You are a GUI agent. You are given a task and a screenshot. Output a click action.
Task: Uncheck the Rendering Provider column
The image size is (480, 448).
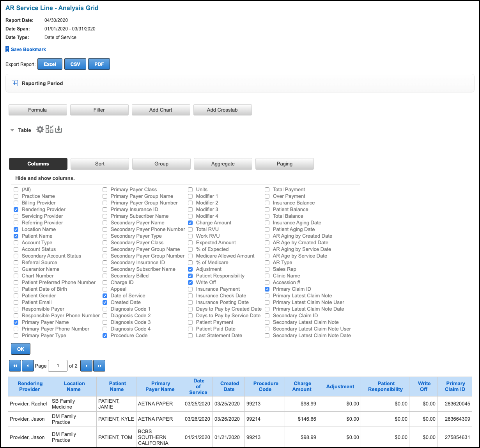pyautogui.click(x=16, y=210)
